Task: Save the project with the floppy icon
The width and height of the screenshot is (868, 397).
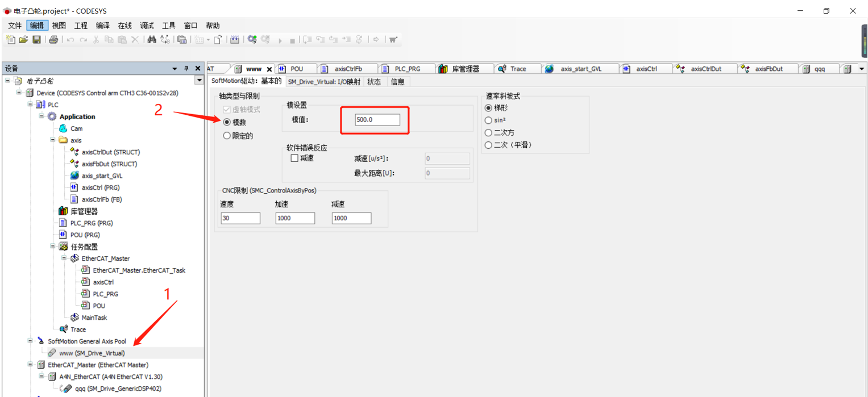Action: 36,39
